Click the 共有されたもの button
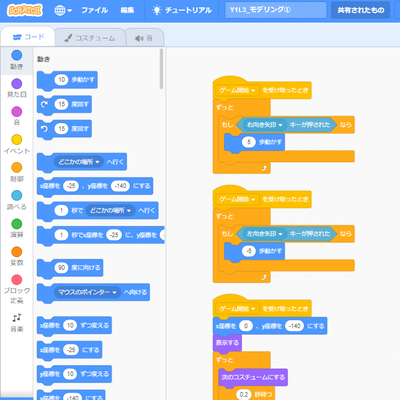 tap(361, 10)
